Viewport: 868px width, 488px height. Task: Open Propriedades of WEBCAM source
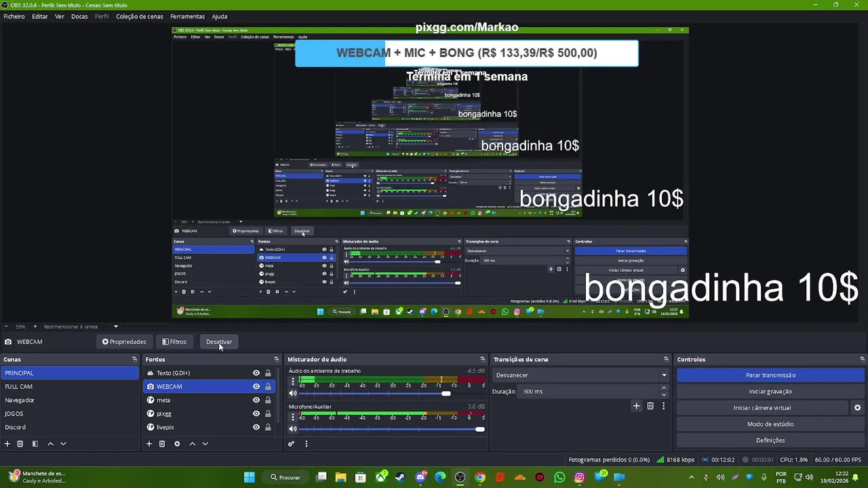[x=124, y=342]
